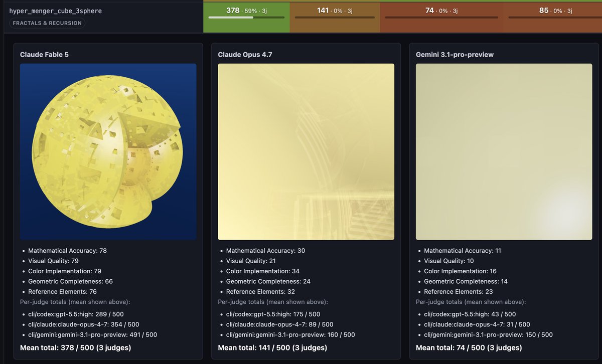602x364 pixels.
Task: Click 'Per-judge totals' label in Claude Fable 5 card
Action: point(75,302)
